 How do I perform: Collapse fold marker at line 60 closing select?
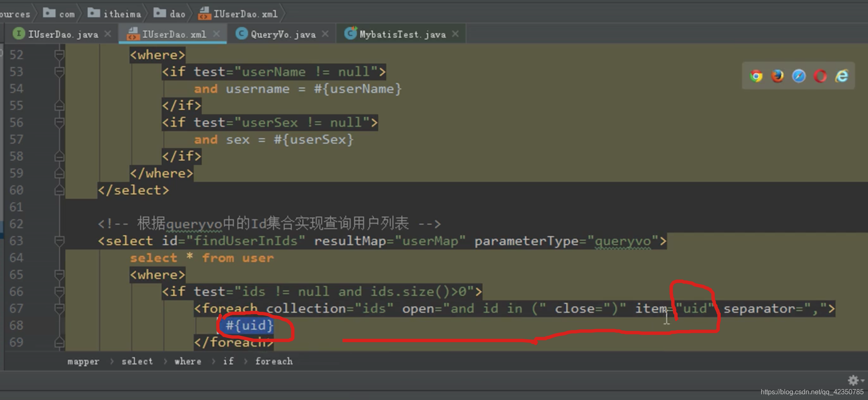(x=59, y=190)
